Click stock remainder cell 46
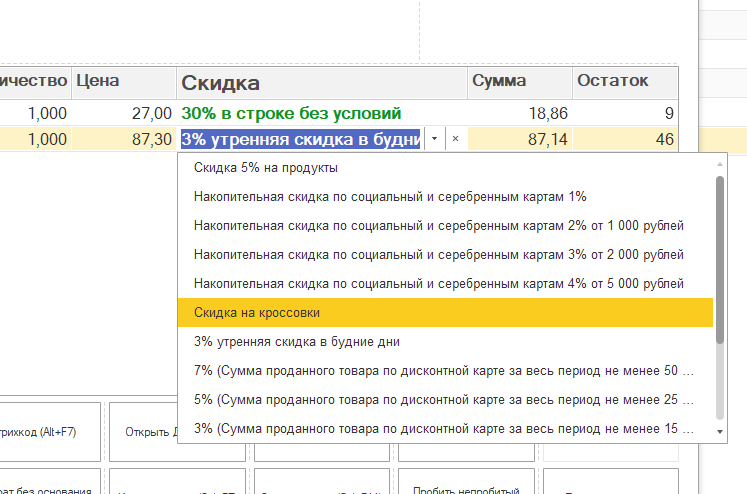 point(625,139)
